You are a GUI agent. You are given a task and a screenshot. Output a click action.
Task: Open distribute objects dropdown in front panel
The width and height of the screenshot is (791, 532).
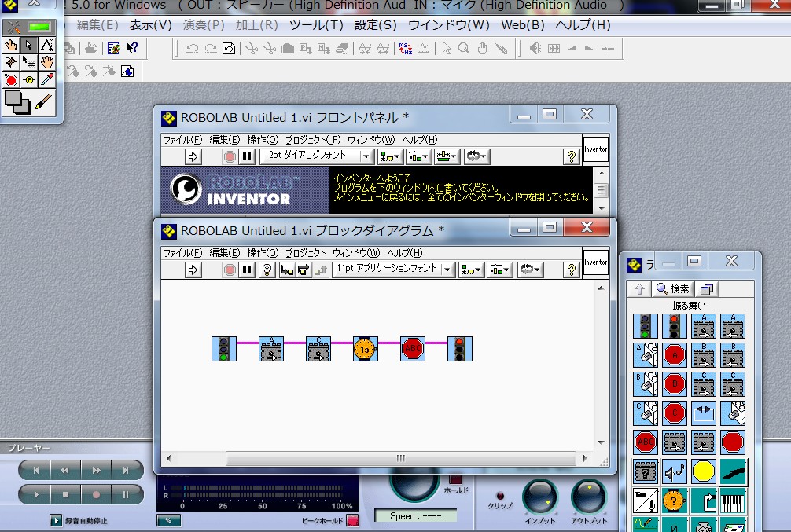pyautogui.click(x=418, y=156)
